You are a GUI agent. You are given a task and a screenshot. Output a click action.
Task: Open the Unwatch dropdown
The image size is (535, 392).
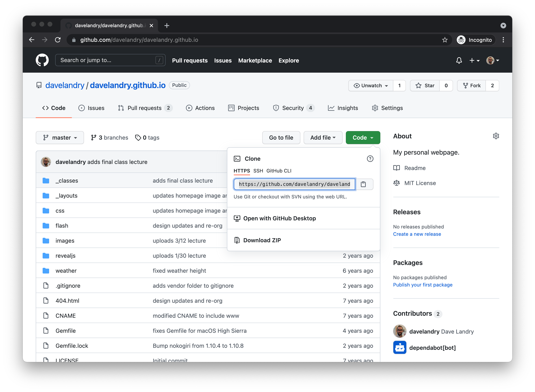371,85
